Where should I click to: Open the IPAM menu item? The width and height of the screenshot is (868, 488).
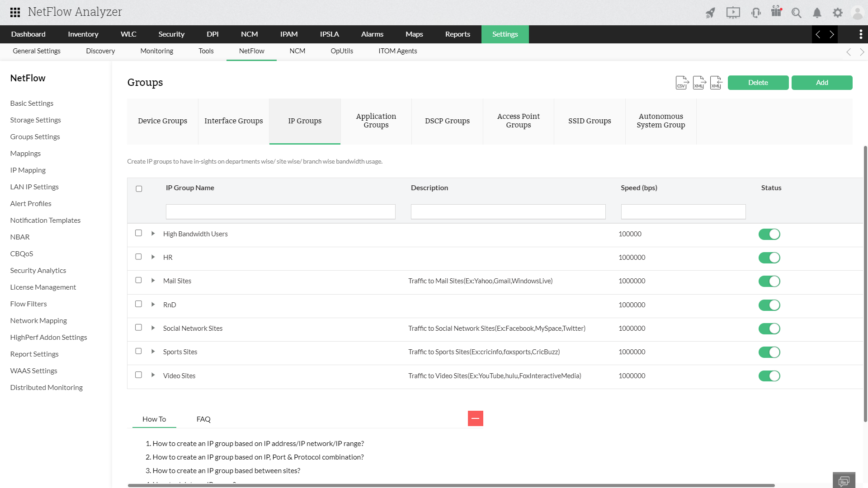coord(289,34)
